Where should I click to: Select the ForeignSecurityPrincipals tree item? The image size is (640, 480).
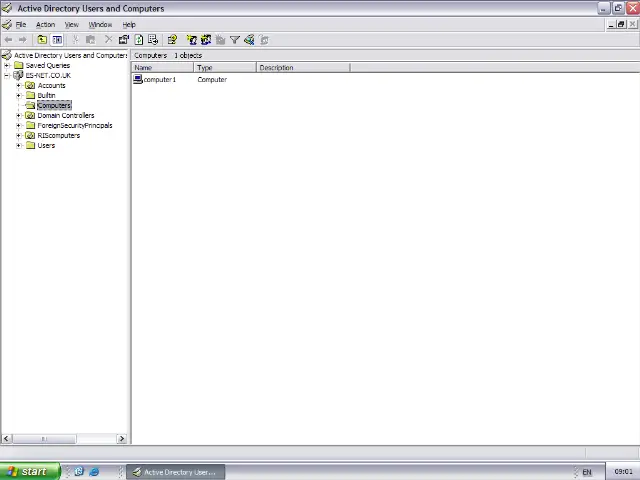(x=75, y=125)
